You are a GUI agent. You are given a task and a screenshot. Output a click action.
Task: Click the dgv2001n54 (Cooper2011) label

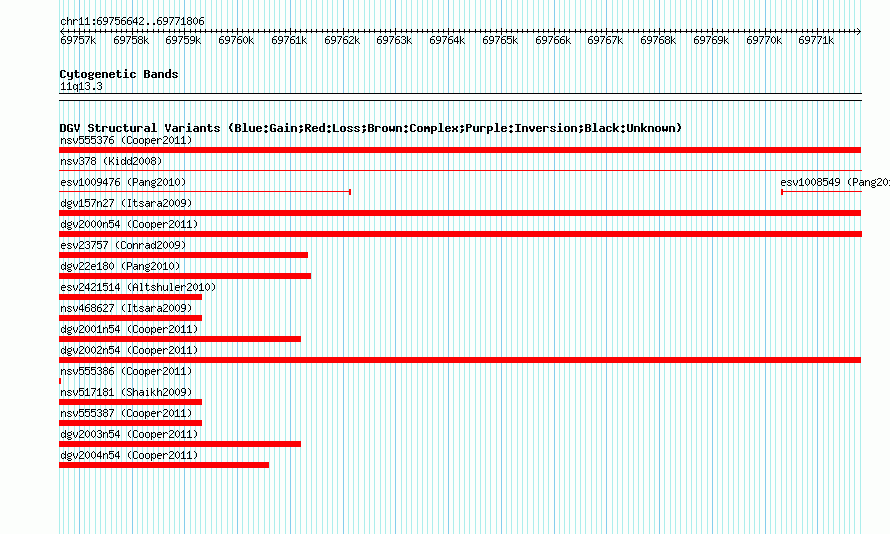click(129, 329)
